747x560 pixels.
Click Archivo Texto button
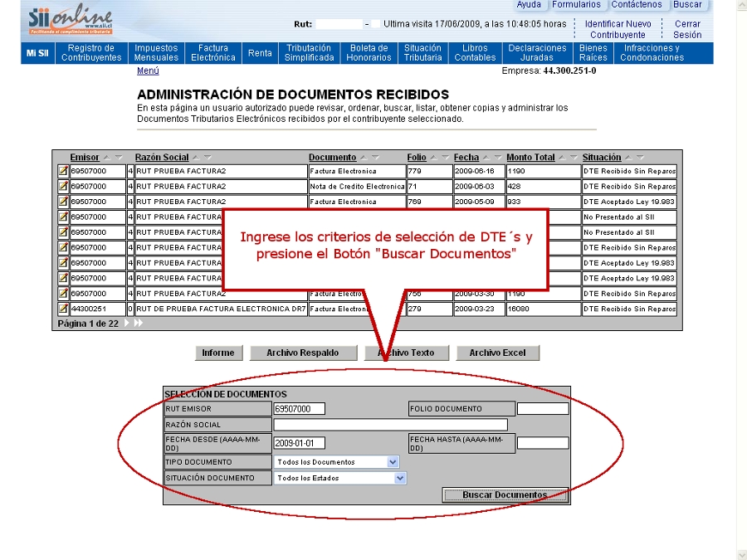[407, 353]
